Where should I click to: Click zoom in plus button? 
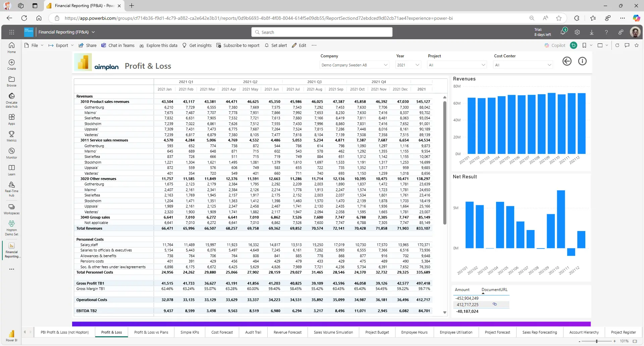click(x=614, y=341)
